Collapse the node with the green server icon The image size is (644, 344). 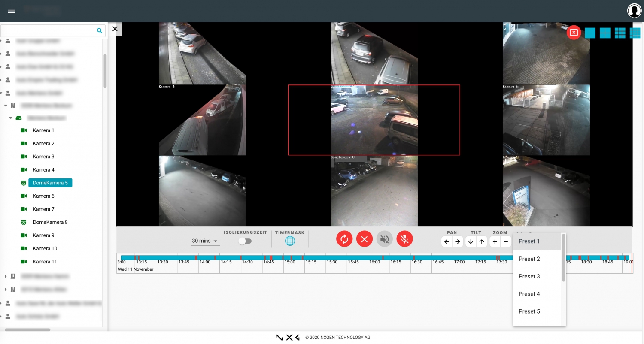click(x=11, y=118)
